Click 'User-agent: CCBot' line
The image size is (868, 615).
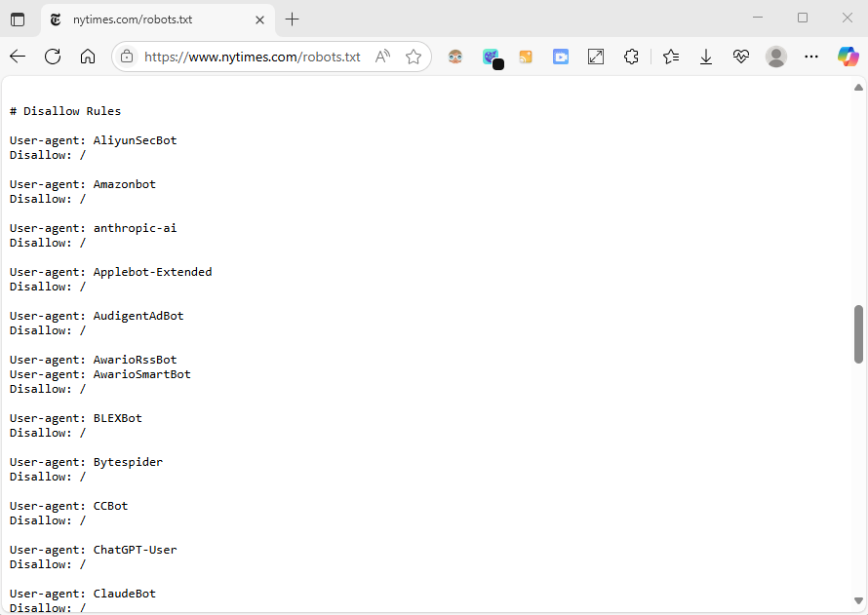pyautogui.click(x=68, y=506)
